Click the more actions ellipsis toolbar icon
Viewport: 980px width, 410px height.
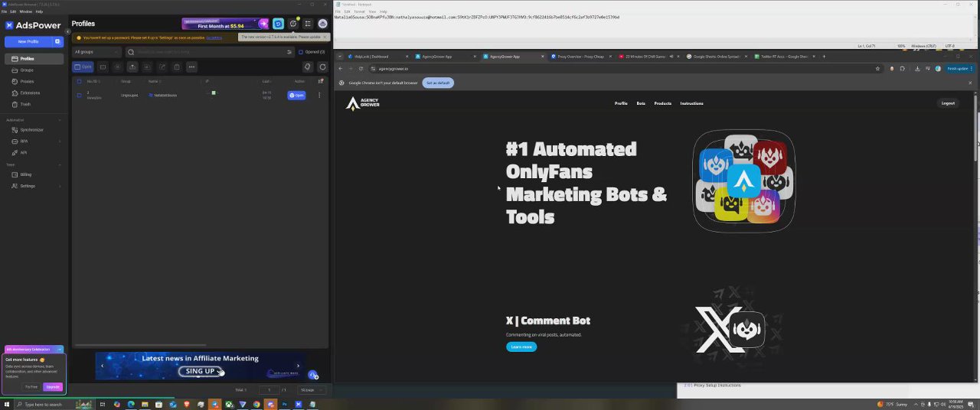click(x=191, y=67)
